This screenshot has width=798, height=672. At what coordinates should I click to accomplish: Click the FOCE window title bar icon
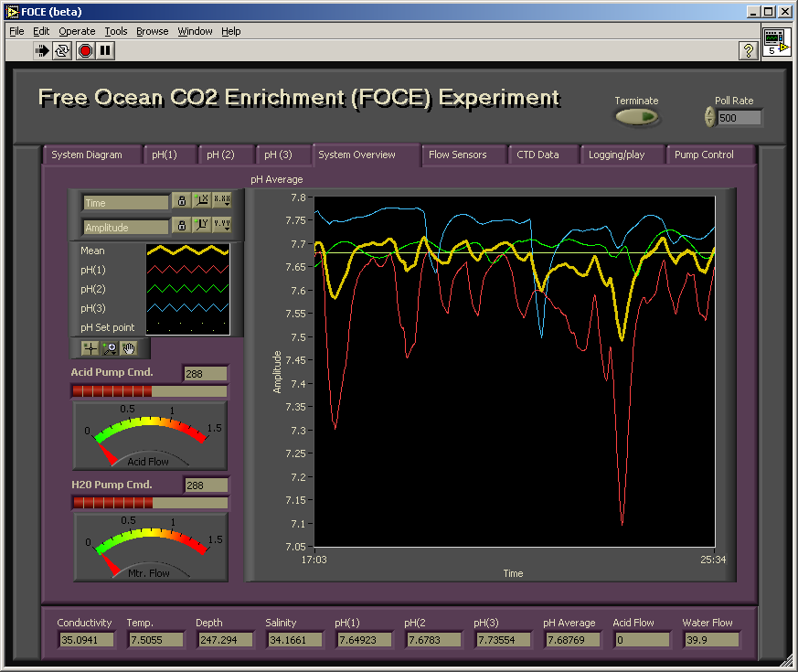tap(12, 12)
